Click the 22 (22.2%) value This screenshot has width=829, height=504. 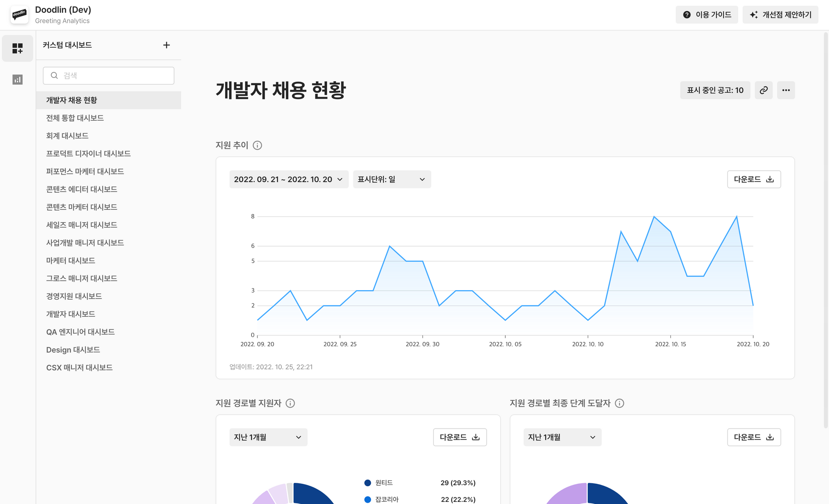tap(458, 499)
